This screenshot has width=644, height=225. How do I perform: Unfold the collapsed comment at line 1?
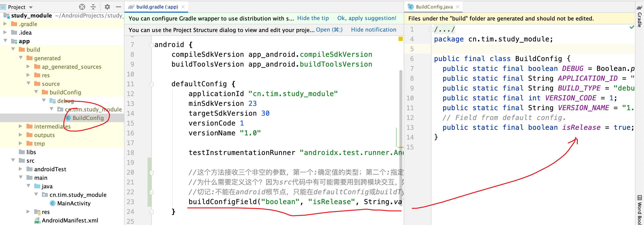point(431,30)
